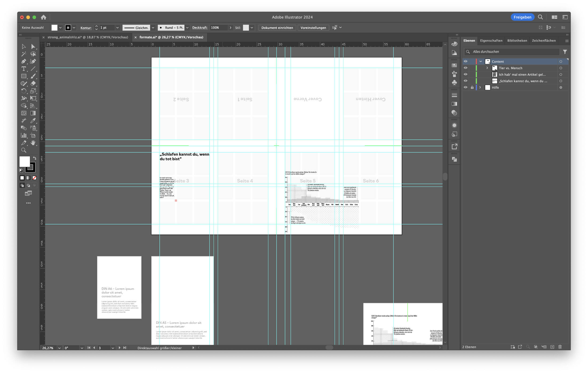This screenshot has height=373, width=588.
Task: Select the Magic Wand tool
Action: pyautogui.click(x=24, y=54)
